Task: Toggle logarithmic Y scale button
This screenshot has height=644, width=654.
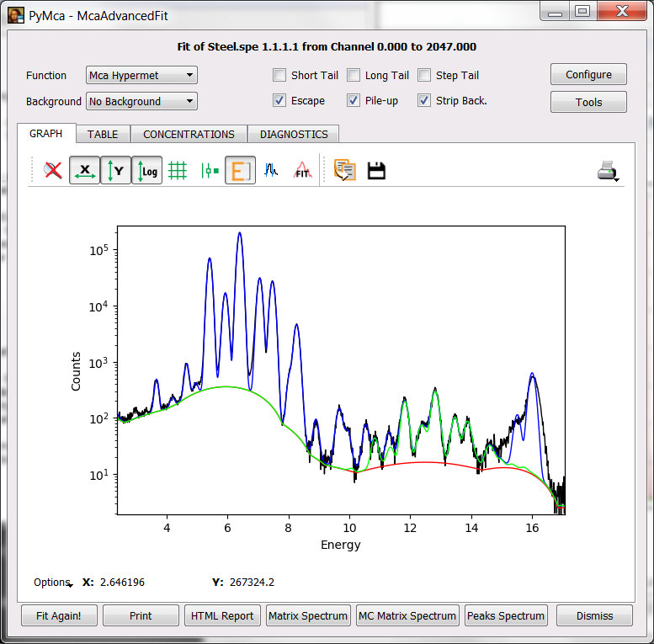Action: pyautogui.click(x=146, y=170)
